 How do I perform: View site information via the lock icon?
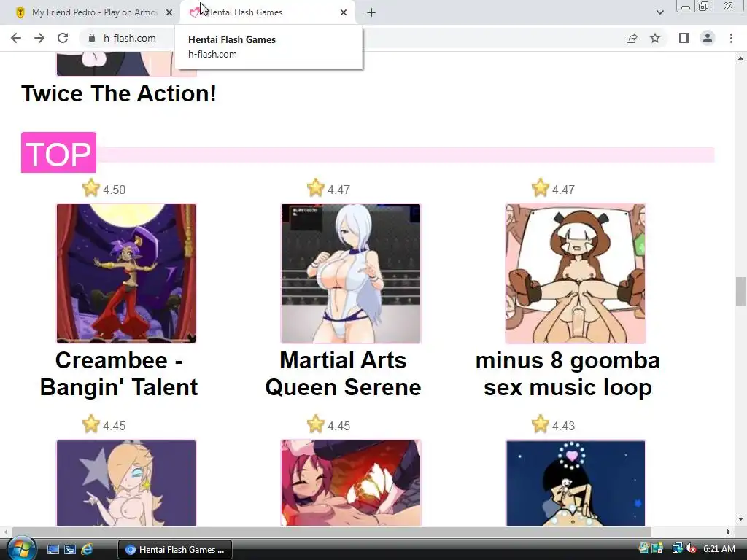click(x=92, y=38)
